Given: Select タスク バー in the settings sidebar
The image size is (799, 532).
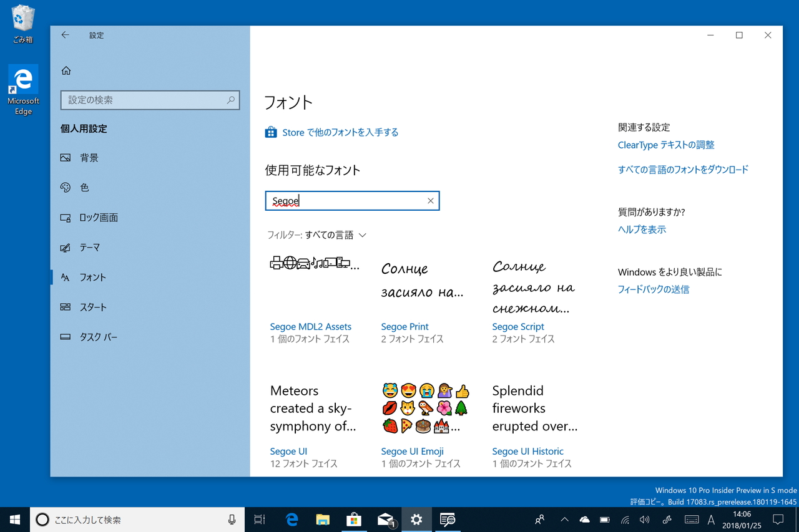Looking at the screenshot, I should [99, 337].
